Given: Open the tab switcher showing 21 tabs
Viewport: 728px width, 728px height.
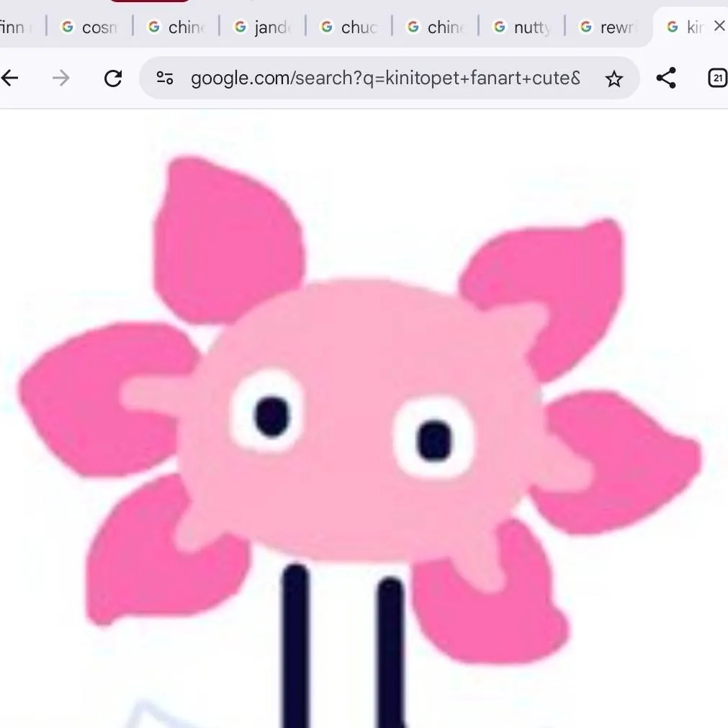Looking at the screenshot, I should tap(717, 78).
